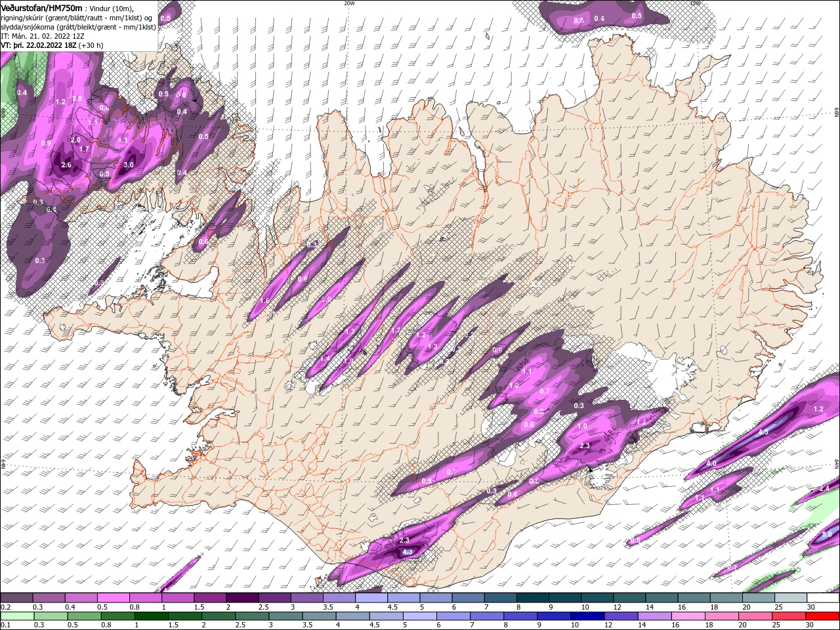Click the 5.0 value in the green rain area

(826, 535)
